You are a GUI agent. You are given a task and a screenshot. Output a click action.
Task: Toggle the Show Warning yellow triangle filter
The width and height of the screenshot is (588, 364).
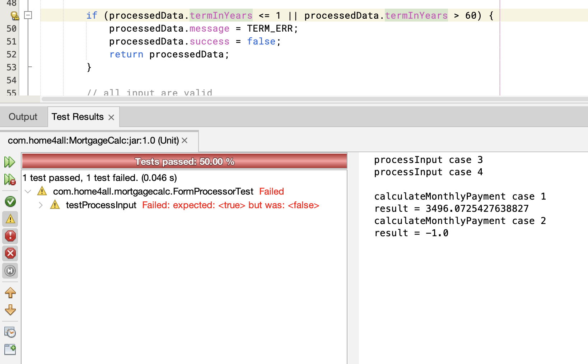pyautogui.click(x=10, y=219)
